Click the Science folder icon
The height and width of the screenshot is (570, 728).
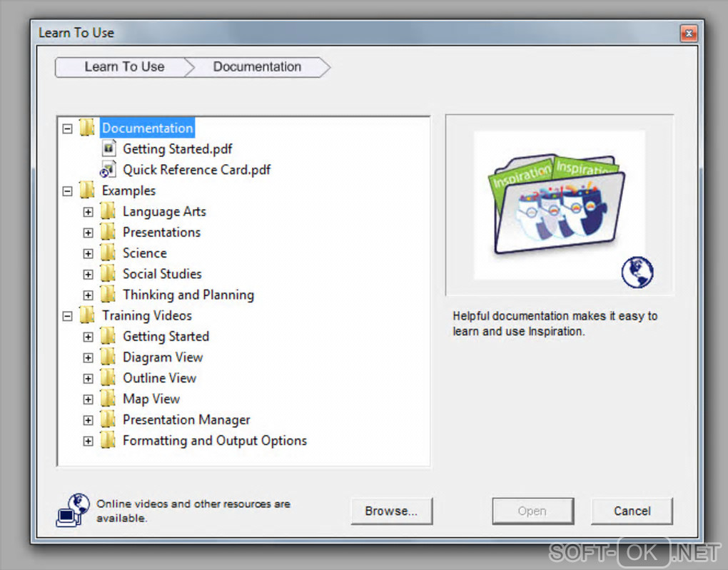108,253
